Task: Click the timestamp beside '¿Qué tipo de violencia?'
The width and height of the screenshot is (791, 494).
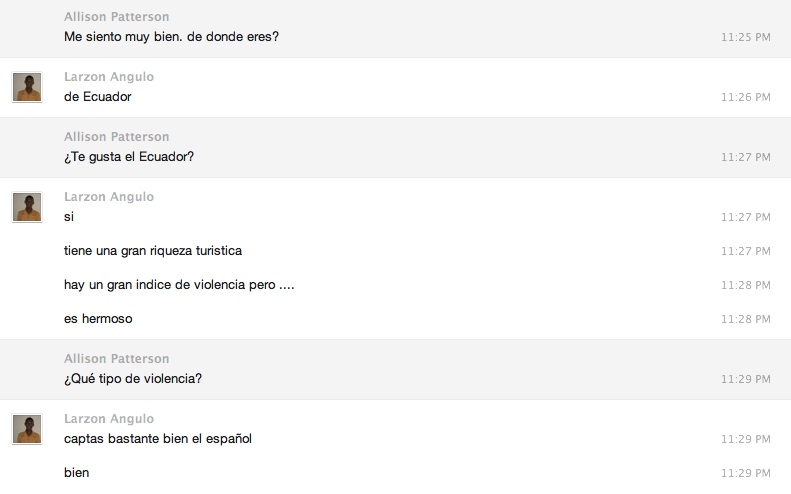Action: click(745, 379)
